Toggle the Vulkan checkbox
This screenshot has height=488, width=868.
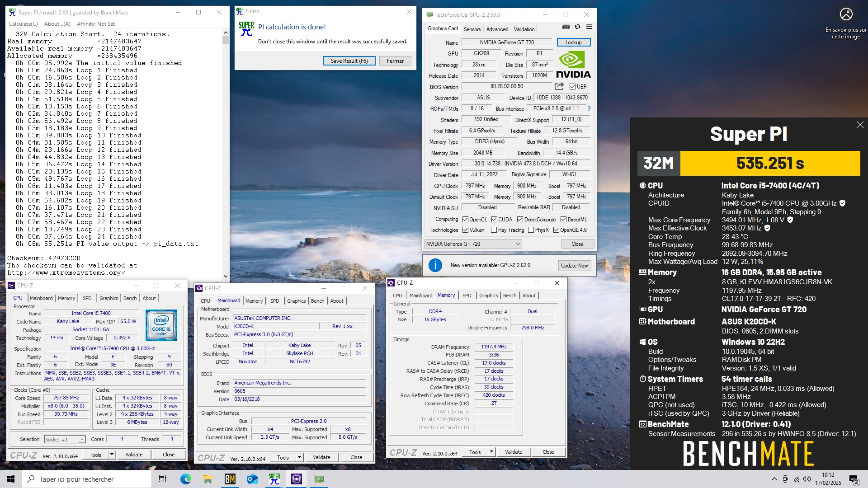click(x=465, y=230)
